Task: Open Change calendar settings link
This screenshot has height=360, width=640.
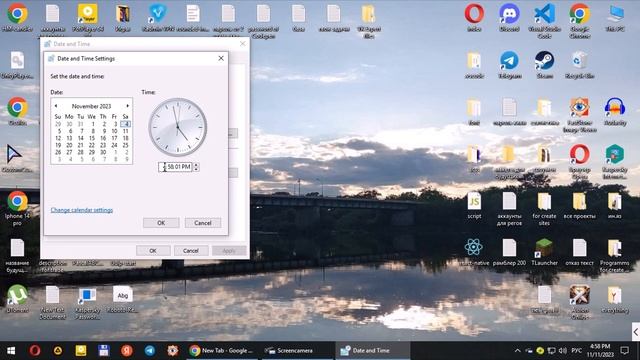Action: (82, 210)
